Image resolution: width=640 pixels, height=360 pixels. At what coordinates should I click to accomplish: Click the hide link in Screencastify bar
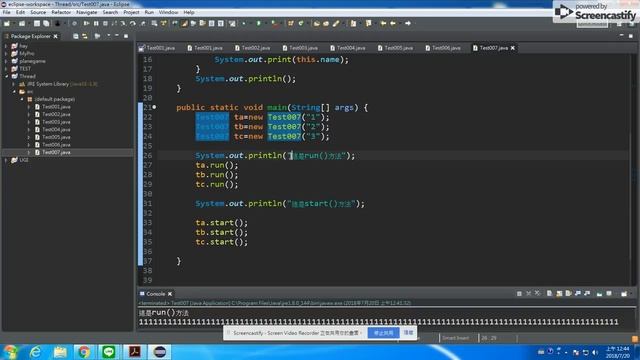408,333
